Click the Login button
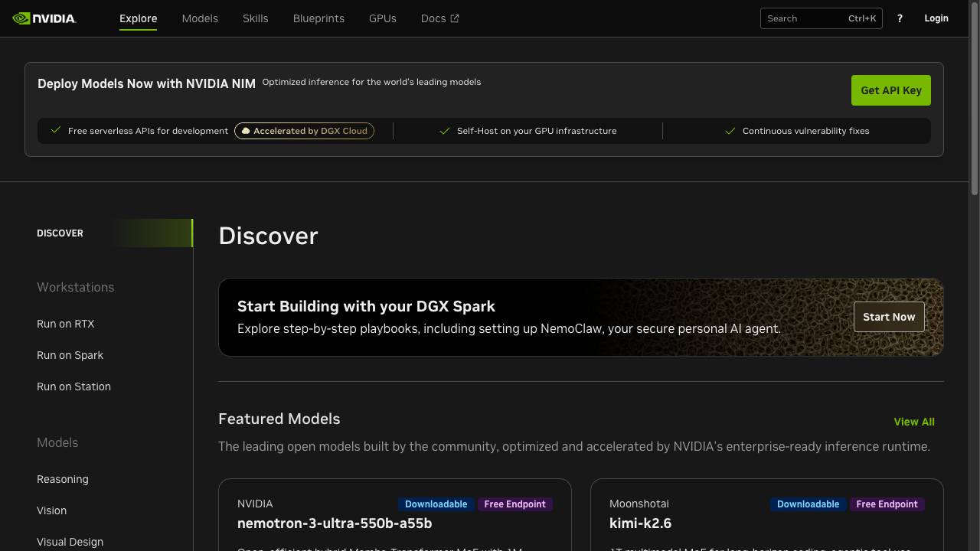This screenshot has width=980, height=551. [x=936, y=18]
